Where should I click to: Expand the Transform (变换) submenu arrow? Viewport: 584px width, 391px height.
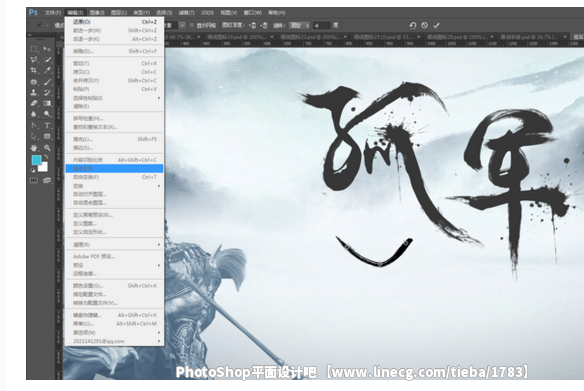click(159, 186)
